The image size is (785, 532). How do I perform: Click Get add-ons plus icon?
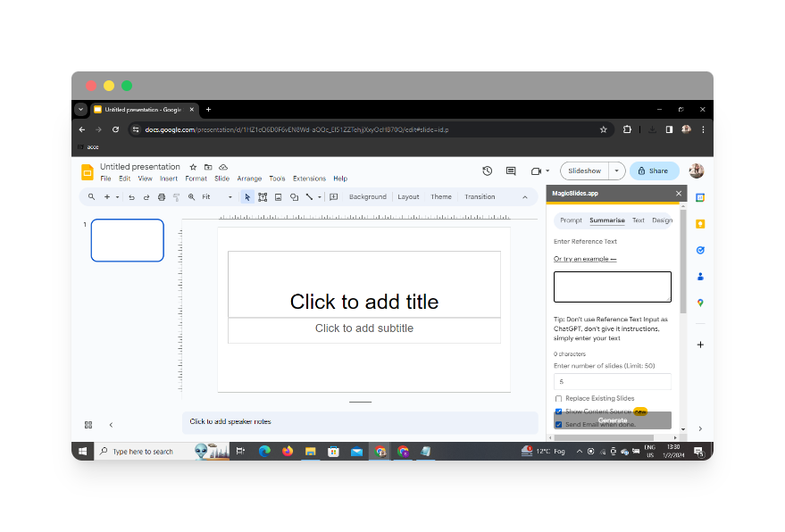pyautogui.click(x=700, y=345)
